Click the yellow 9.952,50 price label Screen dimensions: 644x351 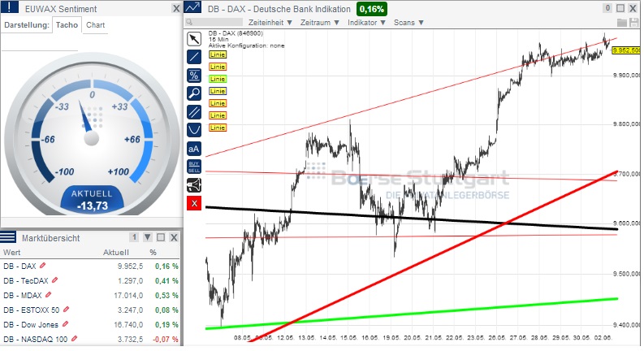click(x=626, y=50)
